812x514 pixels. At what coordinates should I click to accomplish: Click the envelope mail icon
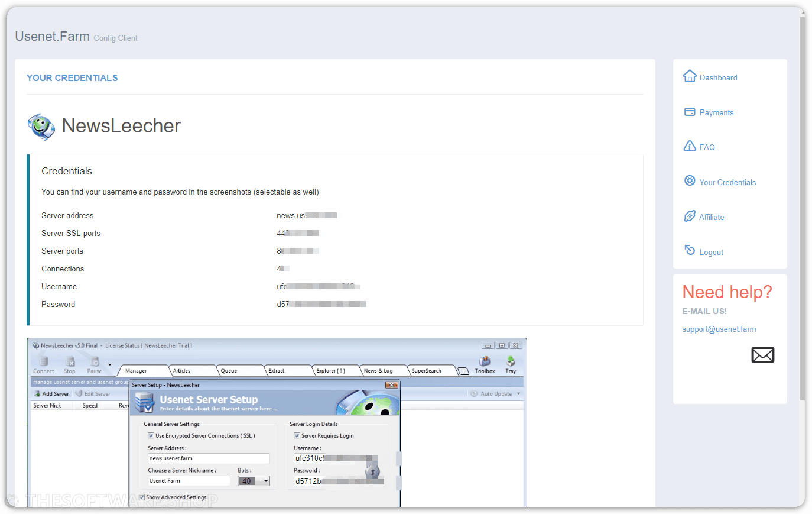click(x=763, y=355)
